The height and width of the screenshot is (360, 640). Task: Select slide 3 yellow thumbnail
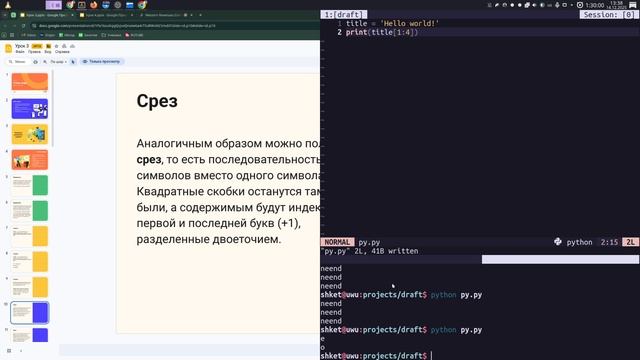pyautogui.click(x=30, y=134)
